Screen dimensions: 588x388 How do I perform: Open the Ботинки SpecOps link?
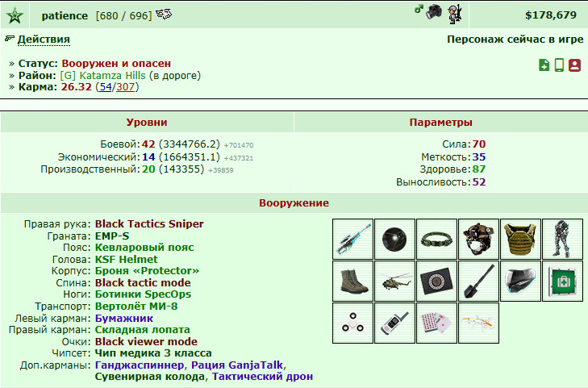click(143, 294)
